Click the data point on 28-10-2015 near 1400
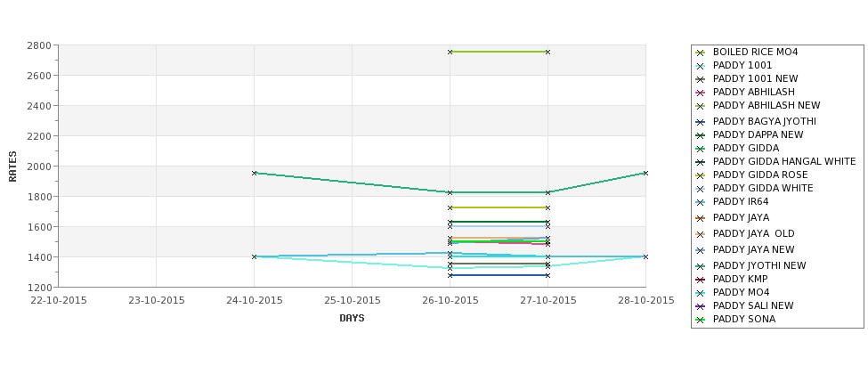The height and width of the screenshot is (382, 868). click(645, 256)
